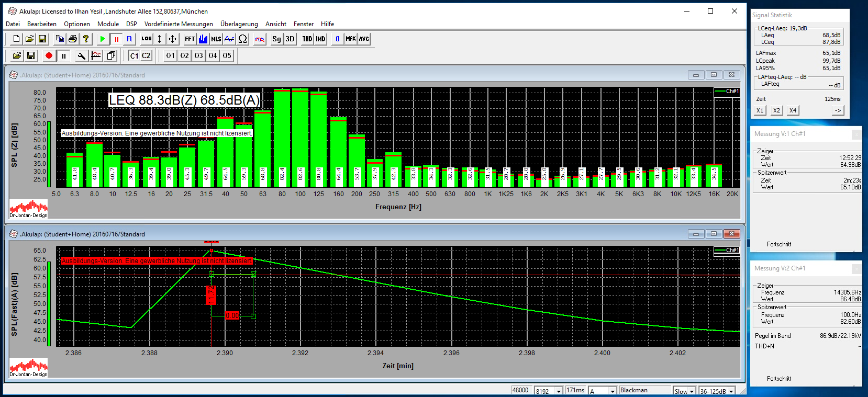Click the second-row save floppy icon

click(31, 55)
